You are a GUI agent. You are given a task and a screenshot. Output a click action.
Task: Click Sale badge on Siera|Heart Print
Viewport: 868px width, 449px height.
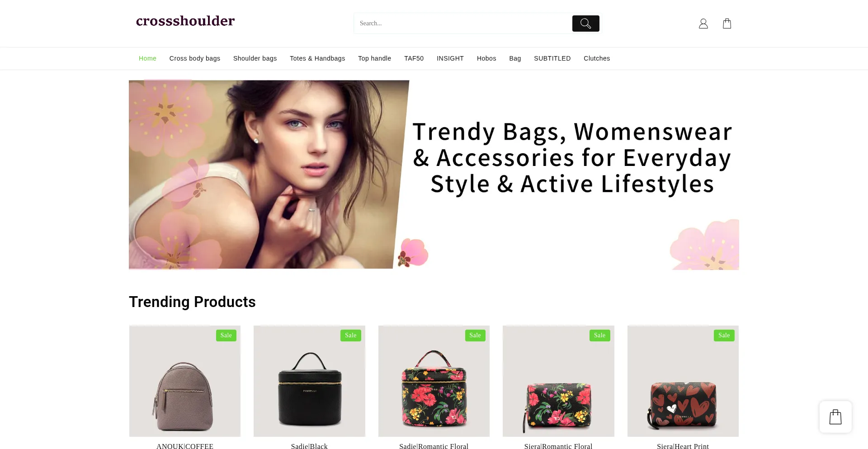pyautogui.click(x=724, y=336)
